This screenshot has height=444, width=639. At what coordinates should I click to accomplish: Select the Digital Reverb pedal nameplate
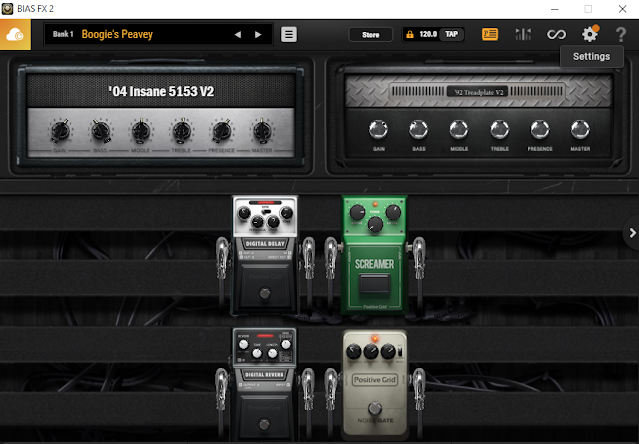coord(264,374)
